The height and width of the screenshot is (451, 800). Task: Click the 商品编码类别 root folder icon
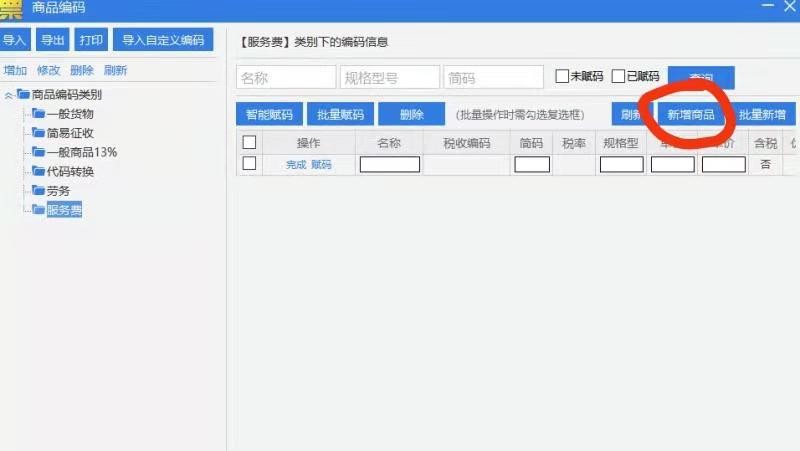pos(24,95)
